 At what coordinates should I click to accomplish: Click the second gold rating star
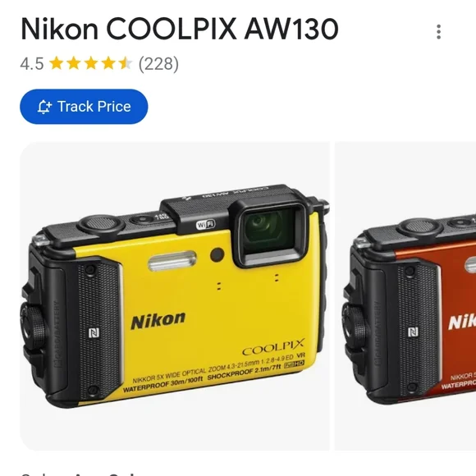click(74, 63)
